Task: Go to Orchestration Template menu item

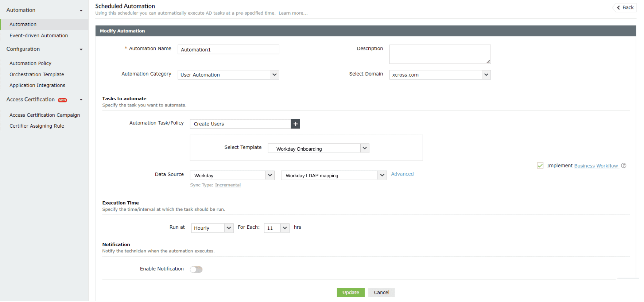Action: click(x=37, y=74)
